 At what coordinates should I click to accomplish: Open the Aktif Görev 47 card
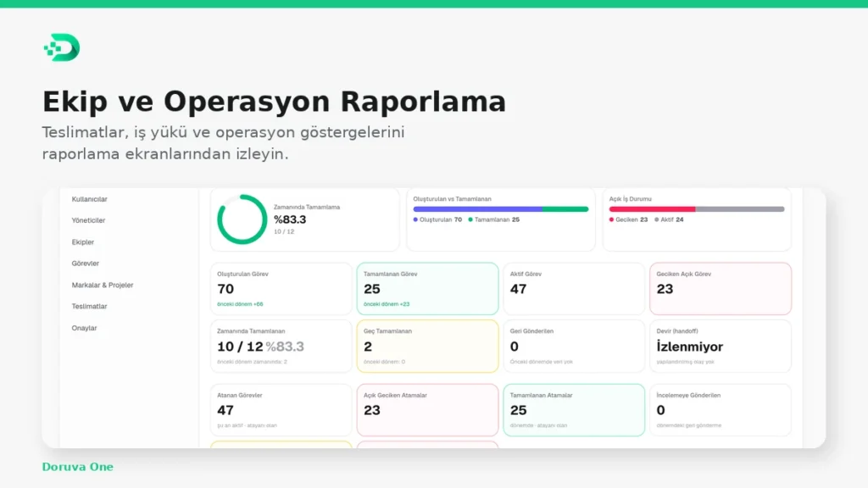(574, 289)
